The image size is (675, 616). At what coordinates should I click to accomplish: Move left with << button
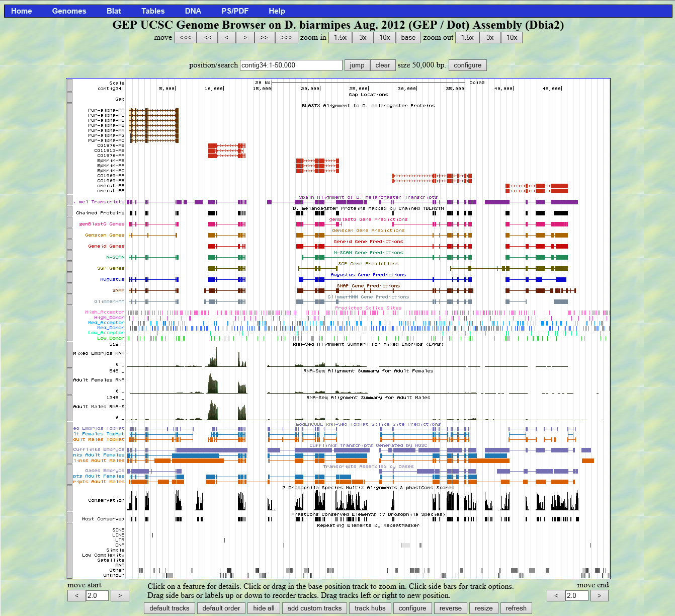[x=208, y=37]
